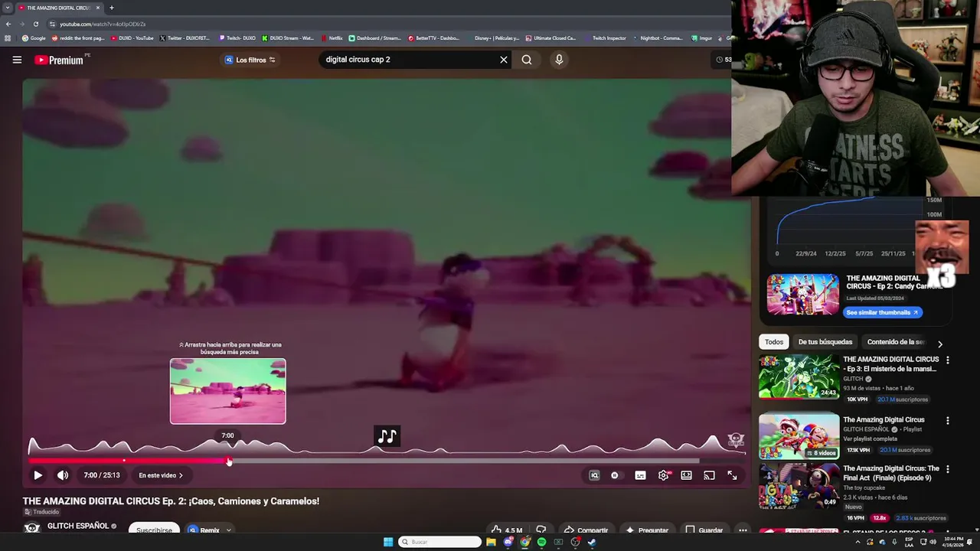The height and width of the screenshot is (551, 980).
Task: Open File Explorer from taskbar
Action: pos(491,542)
